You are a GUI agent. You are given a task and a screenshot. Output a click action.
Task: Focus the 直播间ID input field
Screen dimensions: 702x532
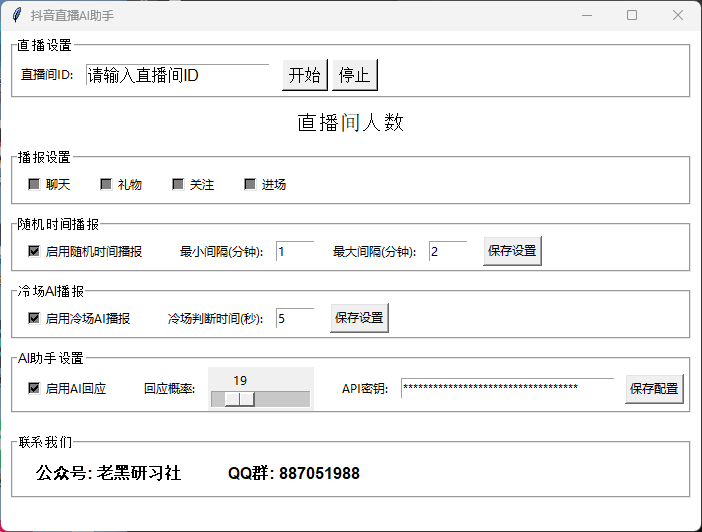[x=177, y=75]
